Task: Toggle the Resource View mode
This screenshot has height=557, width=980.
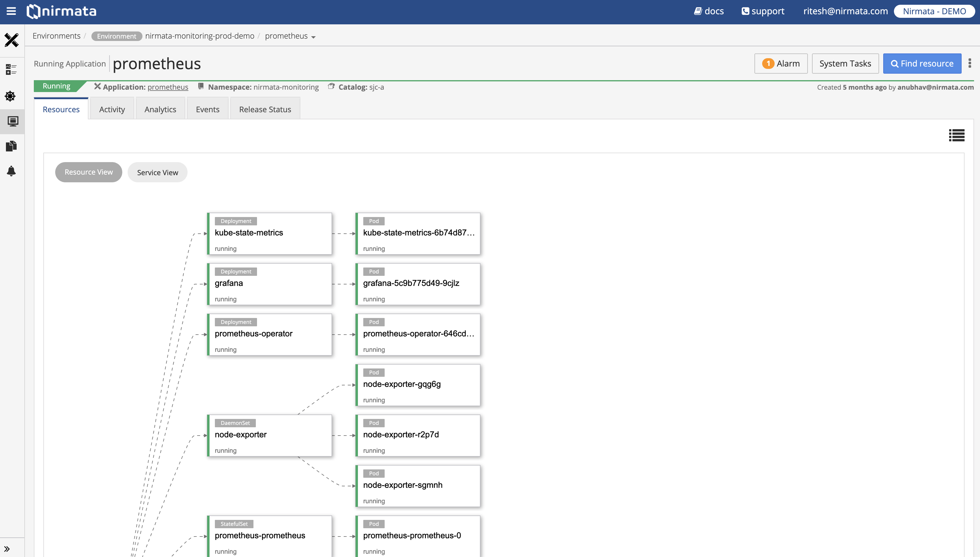Action: tap(88, 172)
